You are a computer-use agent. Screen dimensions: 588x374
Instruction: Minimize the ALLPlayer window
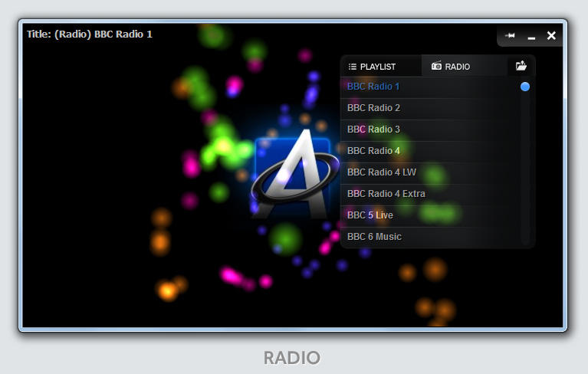[531, 38]
